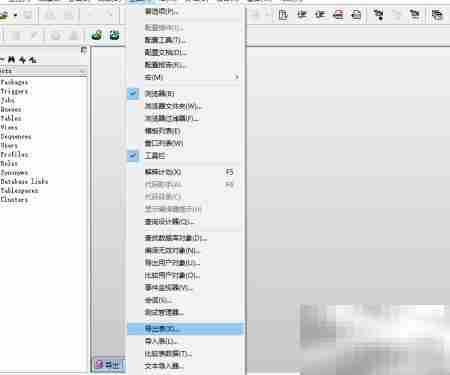Switch to the 导出 window button at bottom

[x=108, y=365]
